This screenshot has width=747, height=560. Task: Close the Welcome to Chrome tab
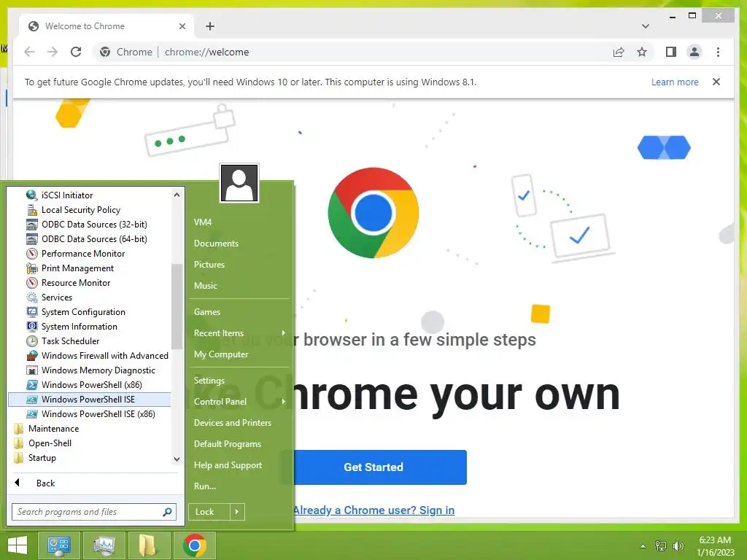(182, 26)
